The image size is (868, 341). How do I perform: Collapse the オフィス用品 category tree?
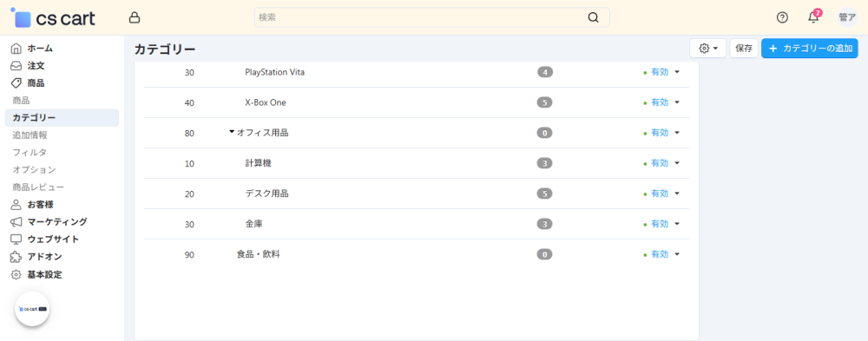[232, 132]
